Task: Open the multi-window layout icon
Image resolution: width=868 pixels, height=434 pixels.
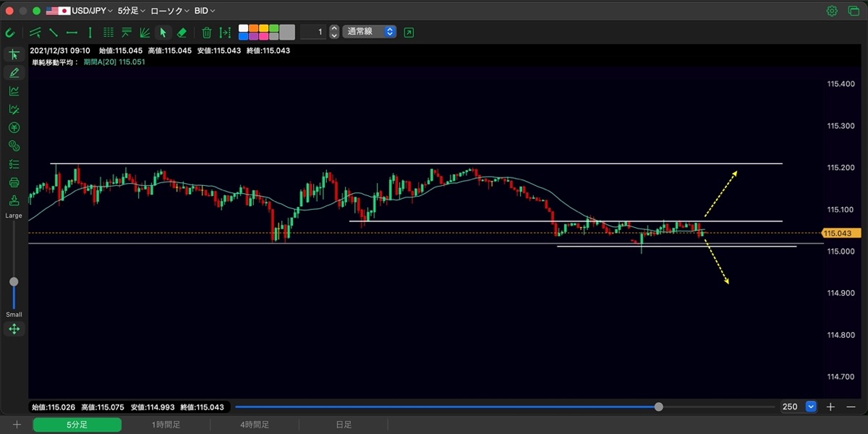Action: pyautogui.click(x=853, y=11)
